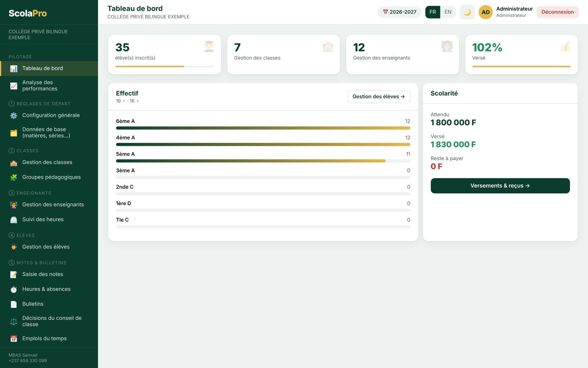
Task: Open Analyse des performances menu item
Action: click(x=49, y=86)
